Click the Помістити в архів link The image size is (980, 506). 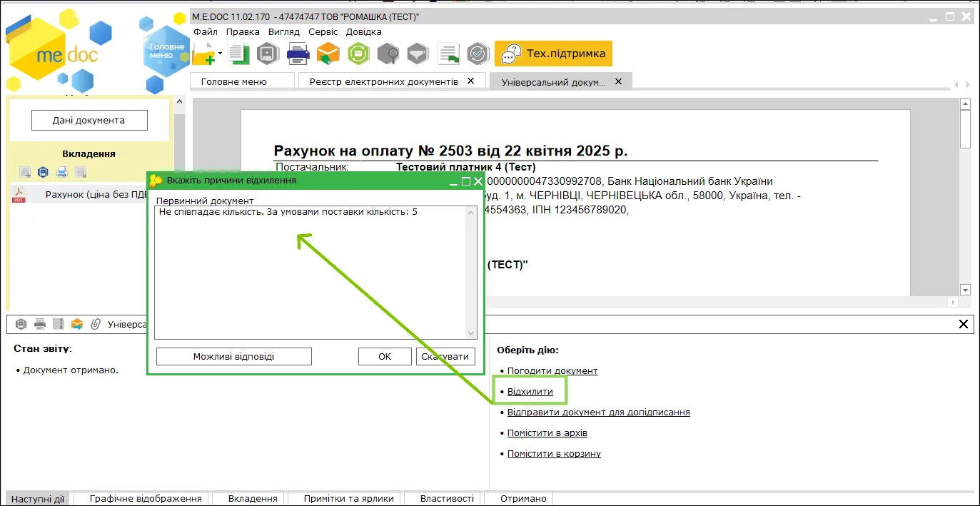pos(547,433)
